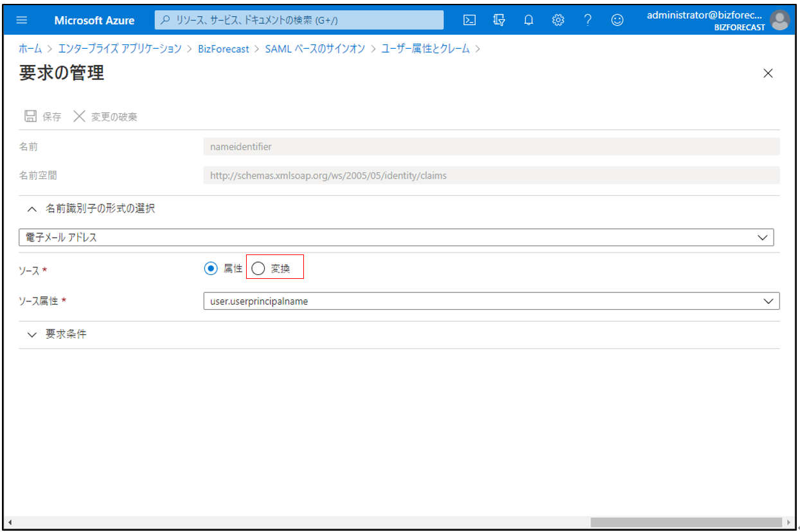Click the resource search box
This screenshot has height=532, width=800.
point(299,20)
